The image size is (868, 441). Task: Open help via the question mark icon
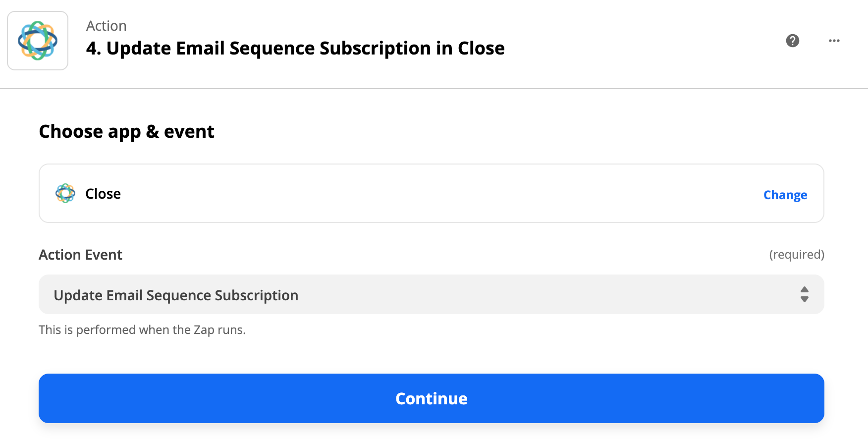793,41
